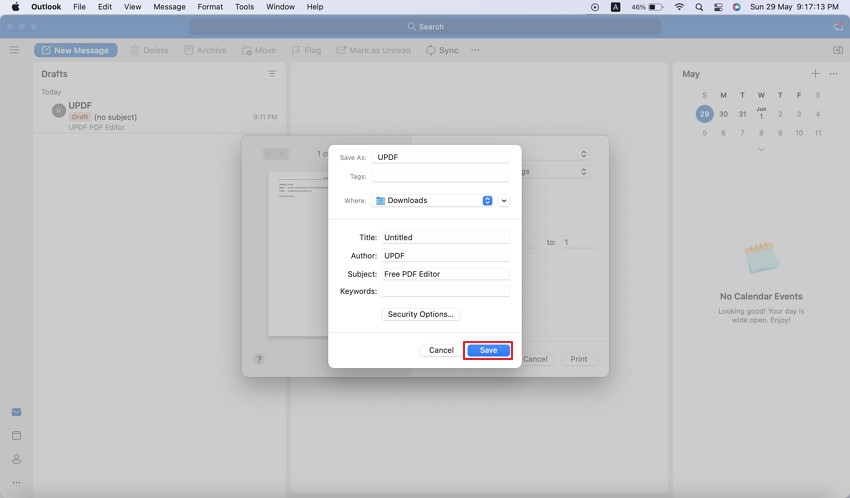Select date 30 in the mini calendar

(723, 114)
